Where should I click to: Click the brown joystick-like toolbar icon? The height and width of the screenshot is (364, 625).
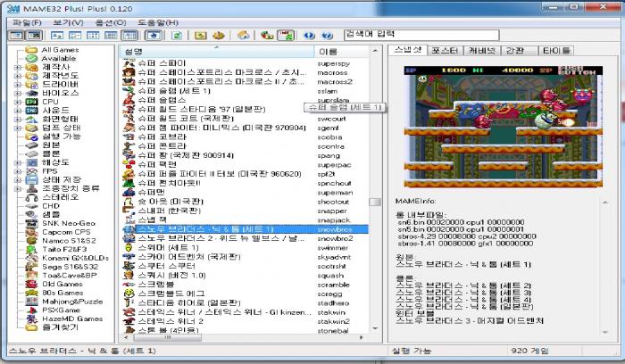[219, 36]
